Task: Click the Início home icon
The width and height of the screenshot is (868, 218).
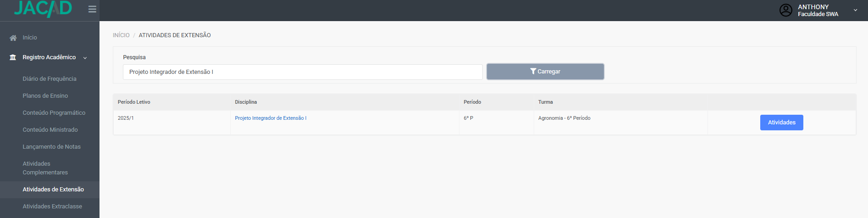Action: coord(13,38)
